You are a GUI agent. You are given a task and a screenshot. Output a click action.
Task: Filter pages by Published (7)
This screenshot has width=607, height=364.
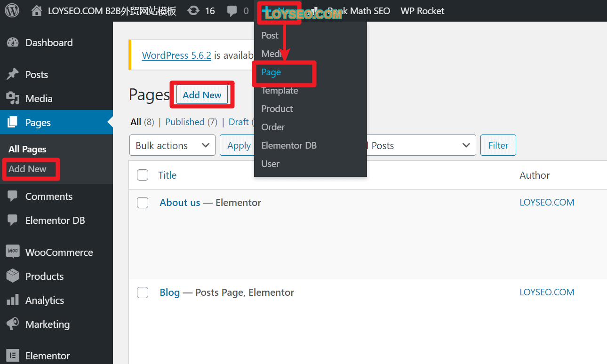tap(192, 122)
